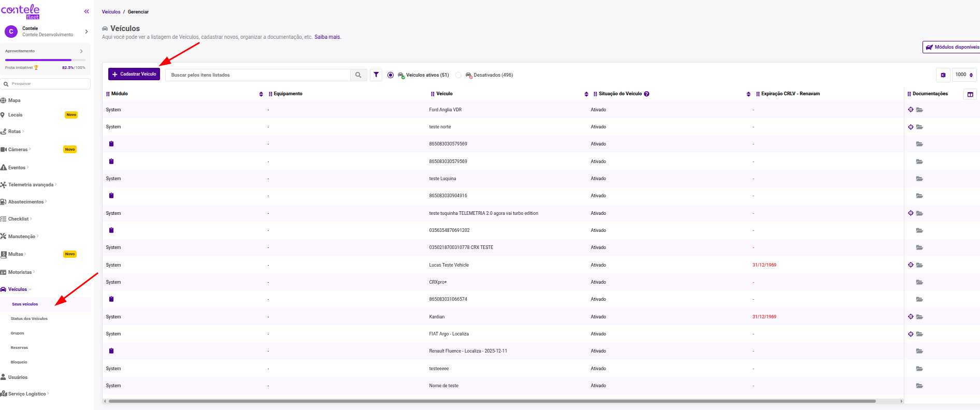Click locate target icon for teste norte

tap(911, 127)
